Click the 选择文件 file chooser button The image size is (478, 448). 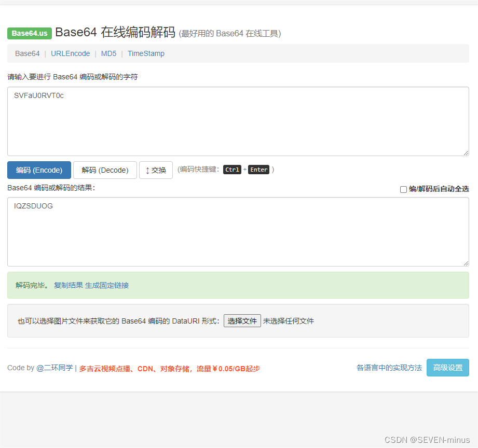pos(242,320)
